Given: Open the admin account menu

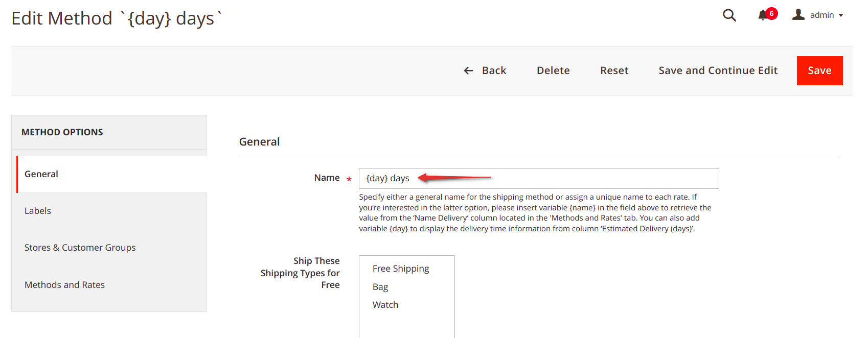Looking at the screenshot, I should (x=818, y=15).
